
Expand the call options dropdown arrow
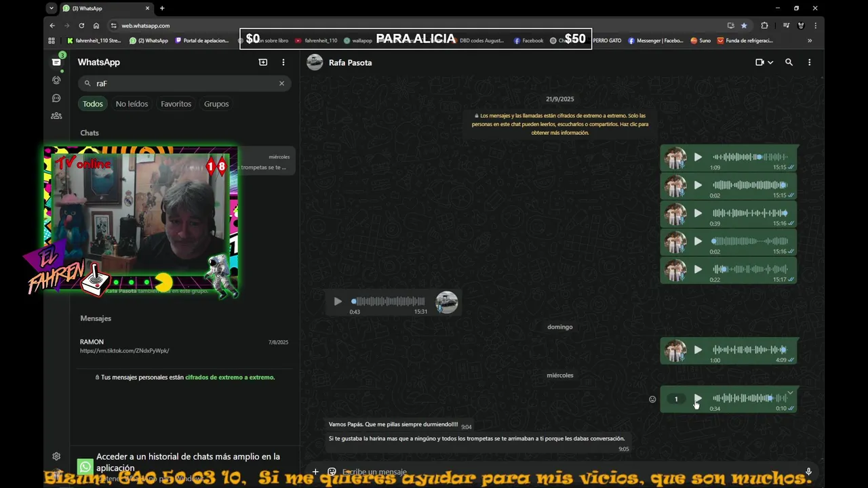pos(770,62)
